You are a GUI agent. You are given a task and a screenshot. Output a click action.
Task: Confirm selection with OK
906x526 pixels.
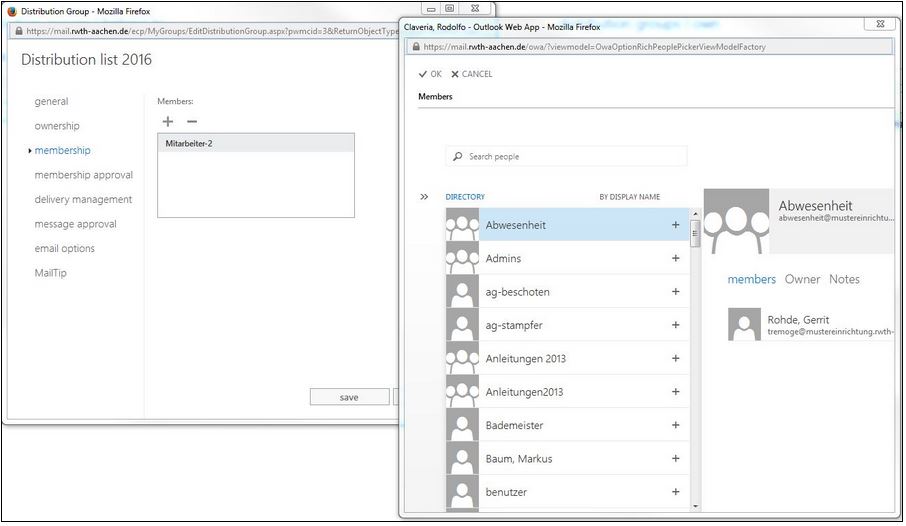point(430,74)
